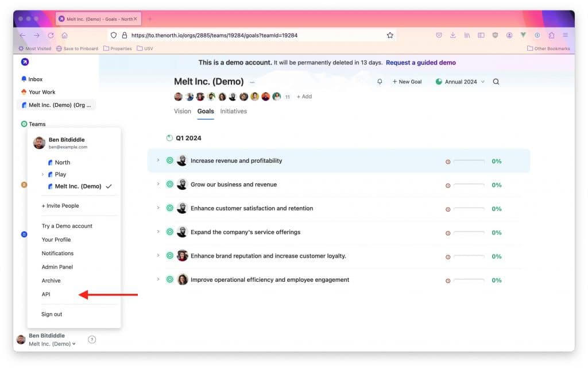Bookmark page with the star icon

[390, 35]
